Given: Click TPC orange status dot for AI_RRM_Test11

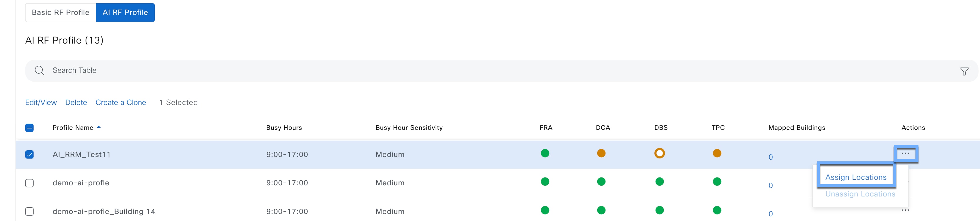Looking at the screenshot, I should (x=717, y=153).
